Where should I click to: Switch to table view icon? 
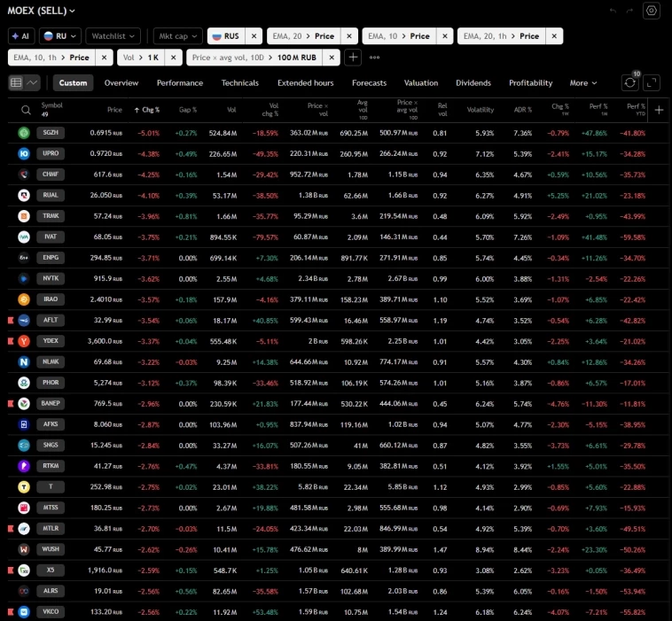click(16, 82)
